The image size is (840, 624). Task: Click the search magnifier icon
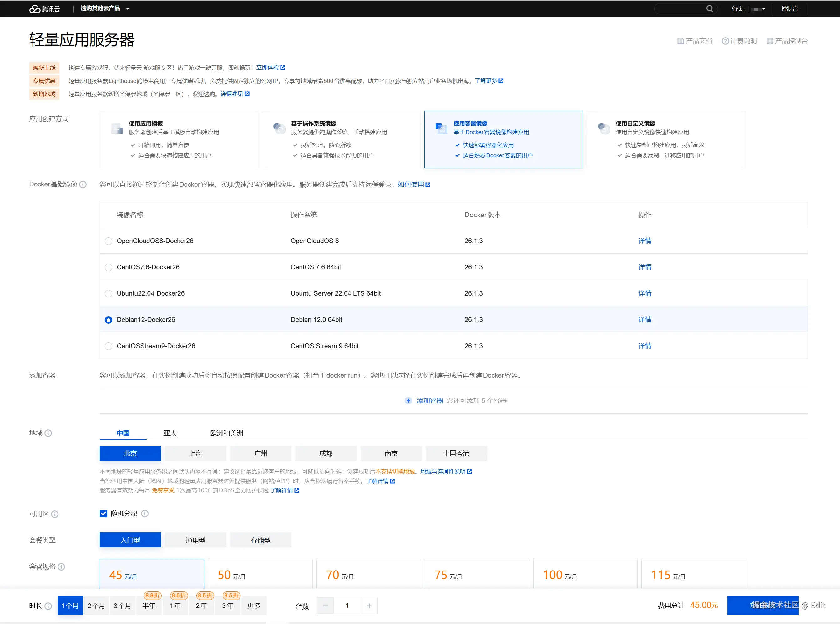pyautogui.click(x=710, y=8)
